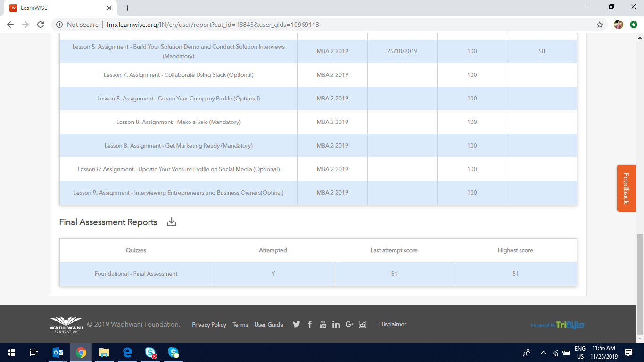This screenshot has height=362, width=644.
Task: Go back to previous page
Action: [x=10, y=25]
